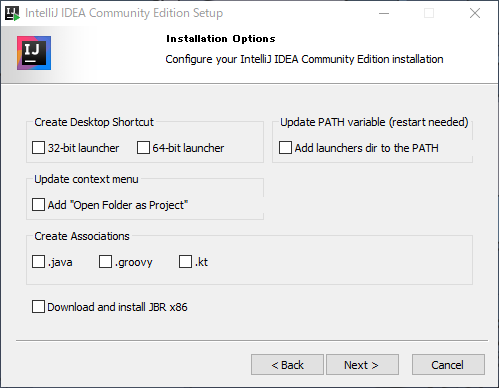Viewport: 499px width, 388px height.
Task: Associate .kt files with IntelliJ IDEA
Action: pyautogui.click(x=185, y=262)
